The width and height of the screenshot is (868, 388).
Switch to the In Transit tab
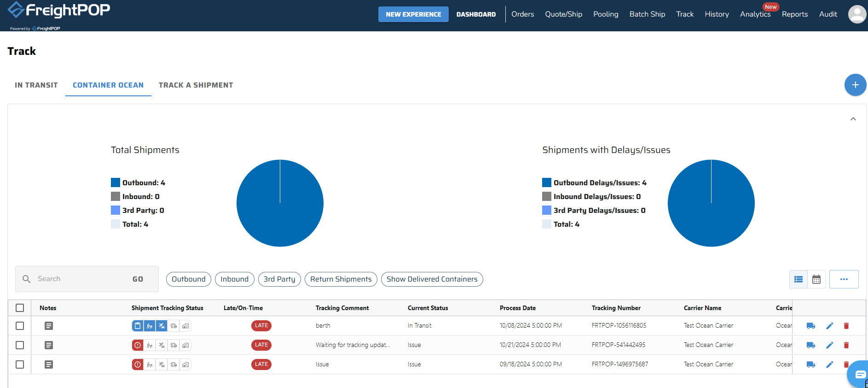36,85
